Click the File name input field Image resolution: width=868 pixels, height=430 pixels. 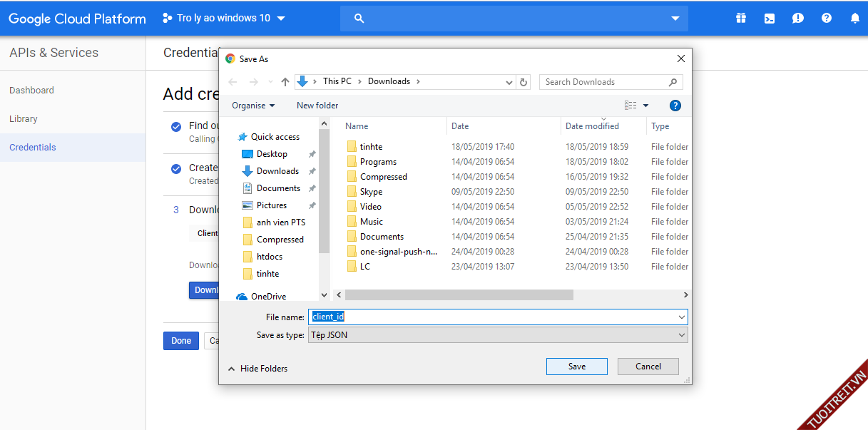tap(498, 317)
